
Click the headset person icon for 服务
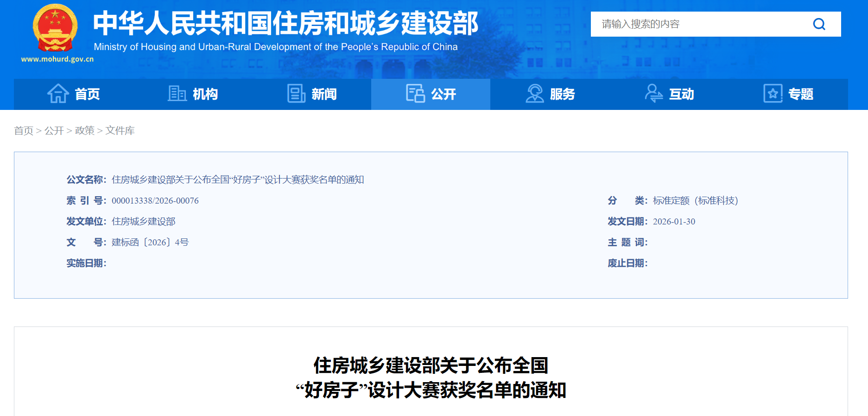[x=534, y=94]
